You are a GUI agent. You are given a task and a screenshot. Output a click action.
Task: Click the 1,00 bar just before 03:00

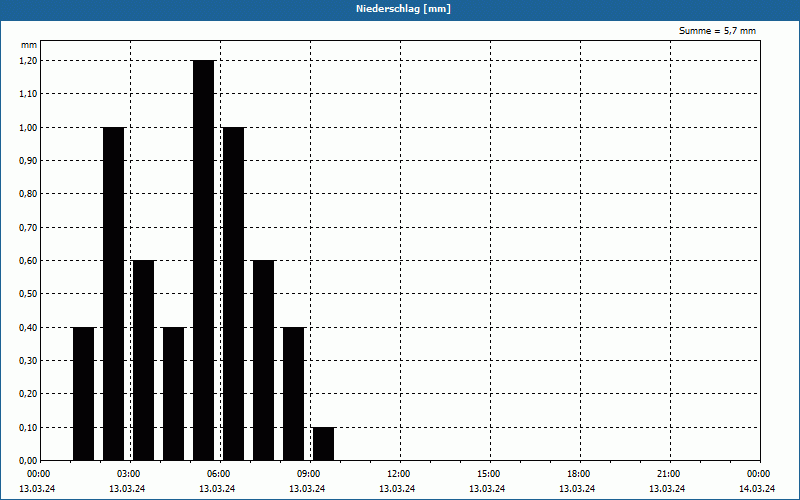(113, 294)
